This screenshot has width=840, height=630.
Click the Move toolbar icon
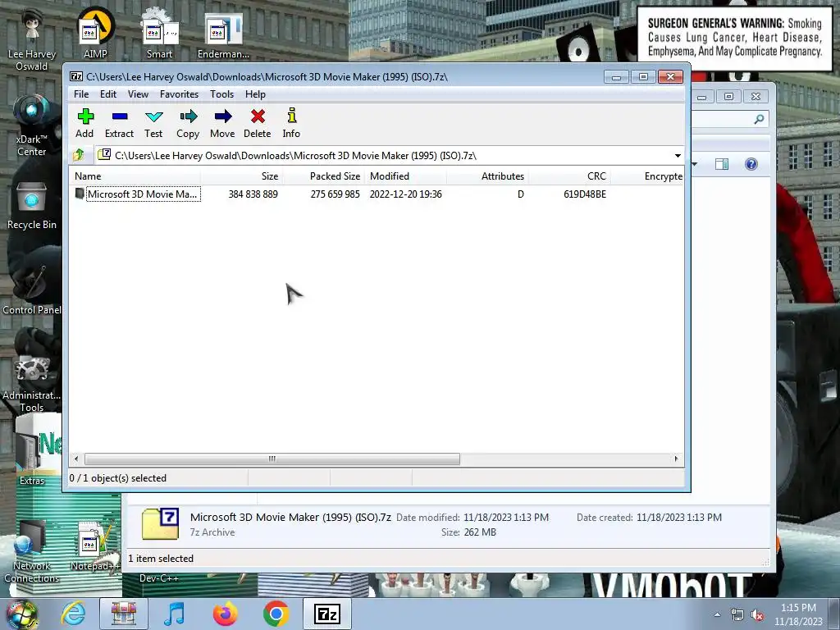click(x=223, y=116)
